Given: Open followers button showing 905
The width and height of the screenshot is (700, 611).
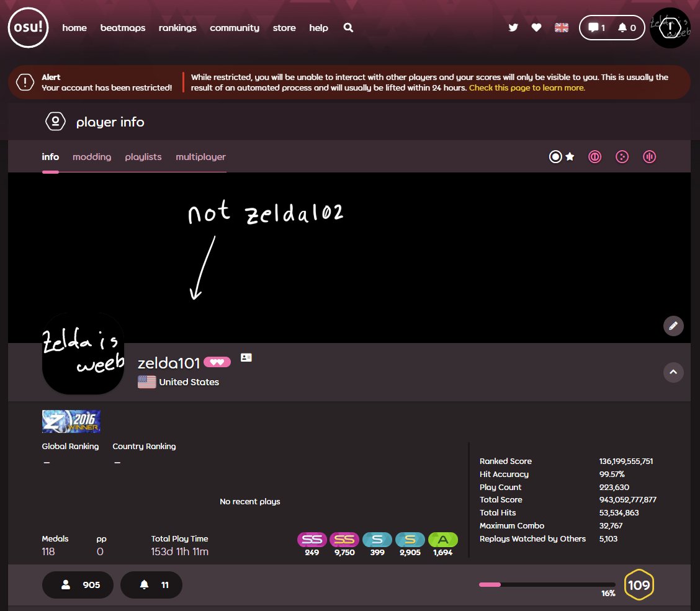Looking at the screenshot, I should click(x=78, y=585).
